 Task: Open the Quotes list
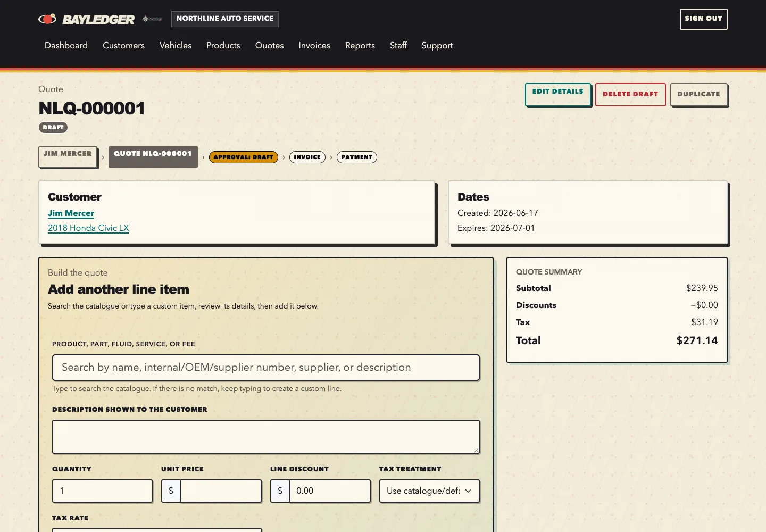click(x=269, y=46)
